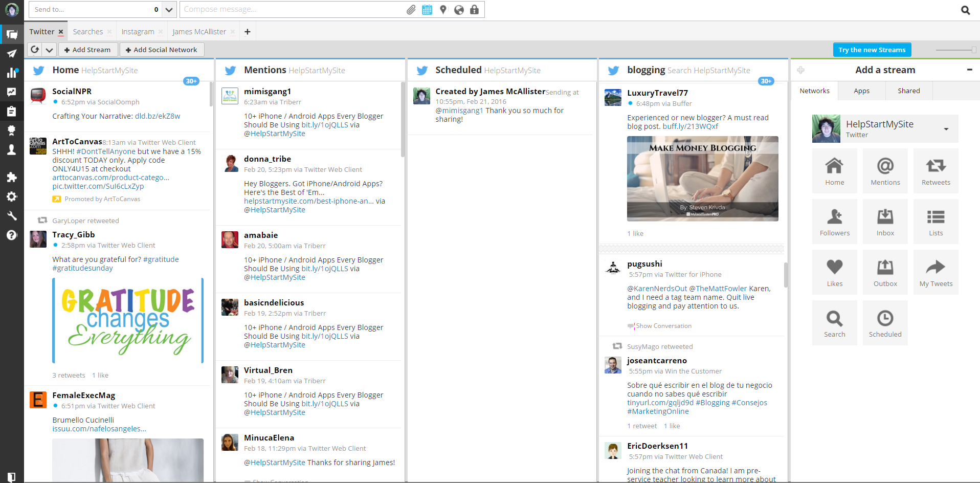This screenshot has height=483, width=980.
Task: Switch to the Searches tab
Action: click(x=88, y=32)
